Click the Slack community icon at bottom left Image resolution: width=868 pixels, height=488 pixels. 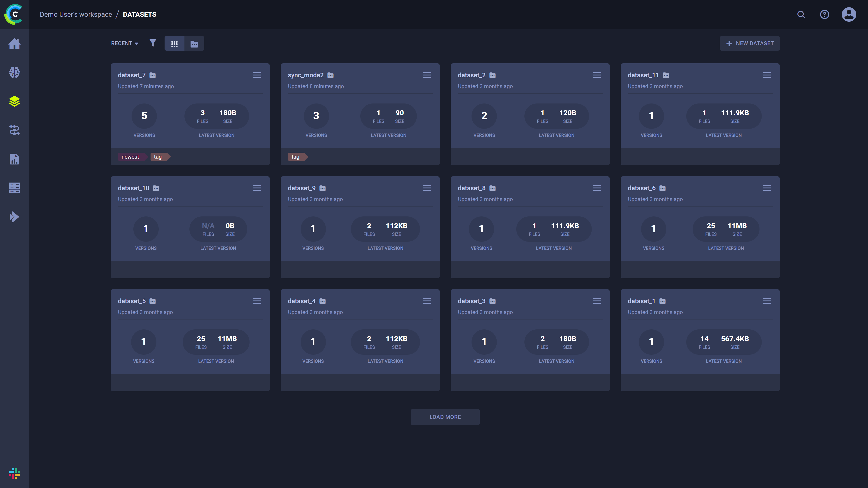tap(14, 474)
